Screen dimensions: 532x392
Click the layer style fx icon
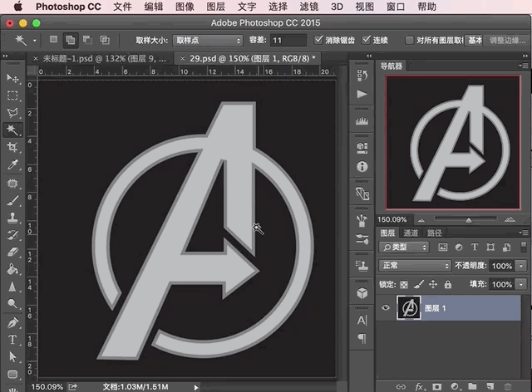click(419, 386)
